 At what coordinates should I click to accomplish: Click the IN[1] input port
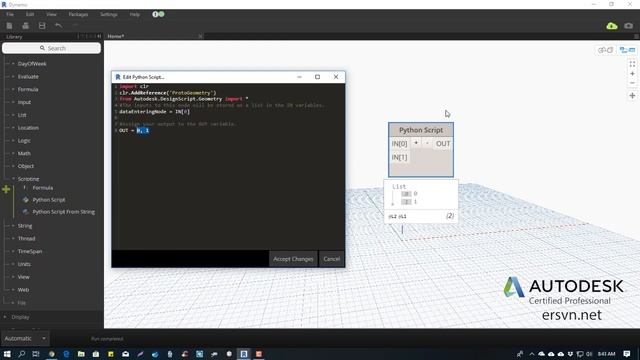(399, 157)
